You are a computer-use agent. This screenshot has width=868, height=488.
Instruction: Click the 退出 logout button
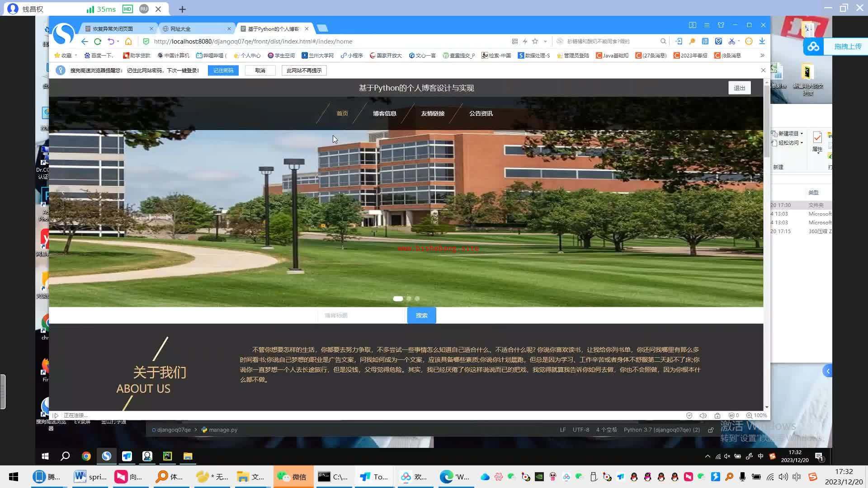point(739,88)
